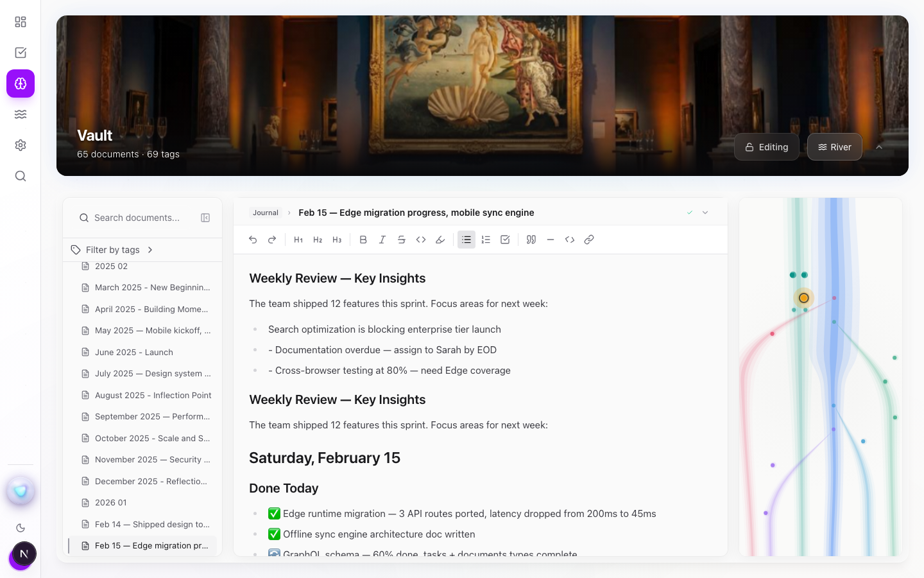Collapse the Vault banner header
The image size is (924, 578).
(x=879, y=147)
